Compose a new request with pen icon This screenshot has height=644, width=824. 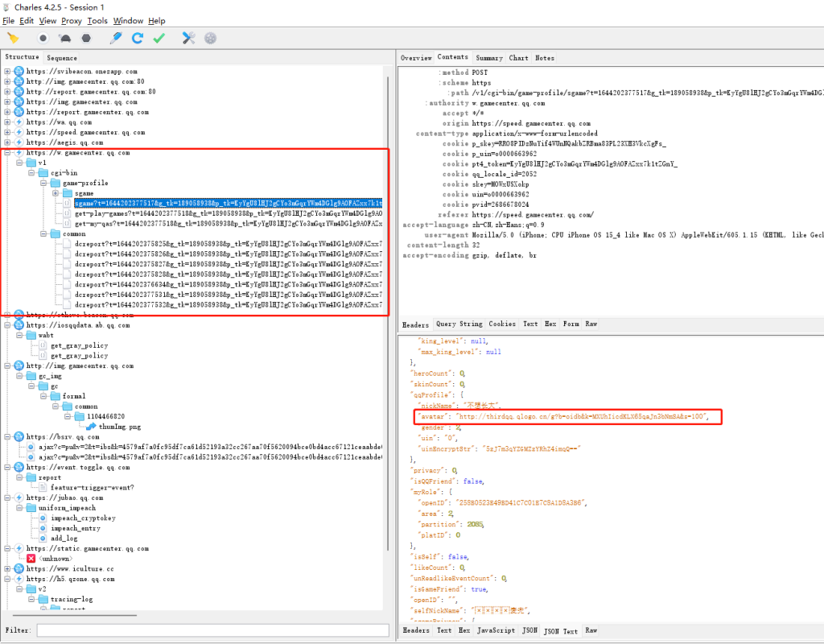(116, 38)
